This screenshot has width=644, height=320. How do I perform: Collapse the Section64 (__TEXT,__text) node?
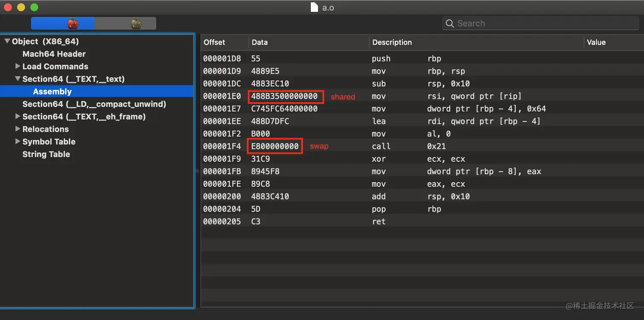[x=17, y=79]
